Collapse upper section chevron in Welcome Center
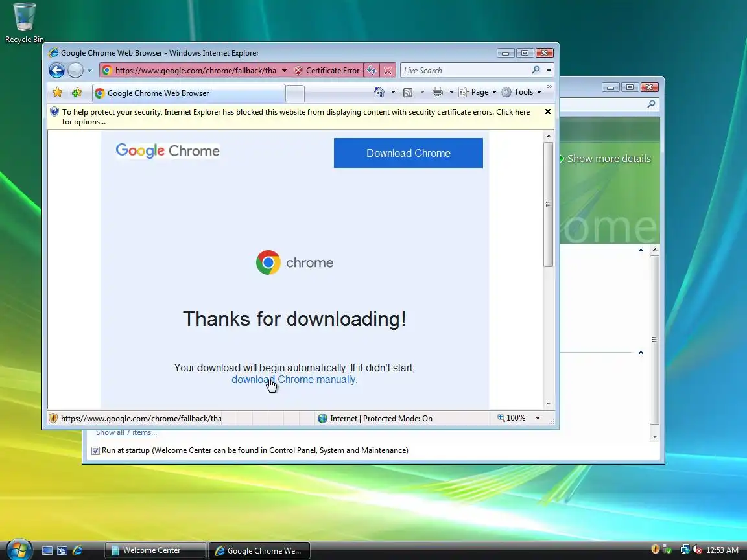The image size is (747, 560). point(641,250)
